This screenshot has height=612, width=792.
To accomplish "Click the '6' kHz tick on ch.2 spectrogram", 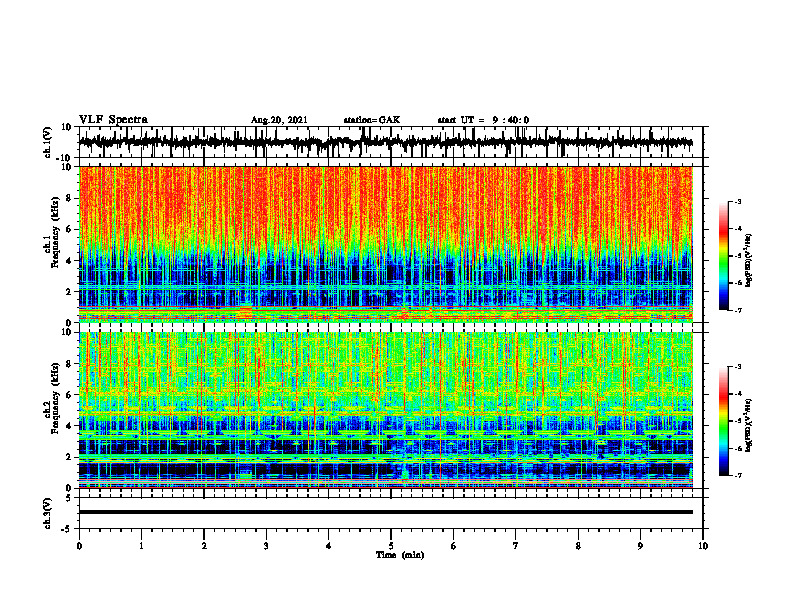I will pyautogui.click(x=69, y=395).
